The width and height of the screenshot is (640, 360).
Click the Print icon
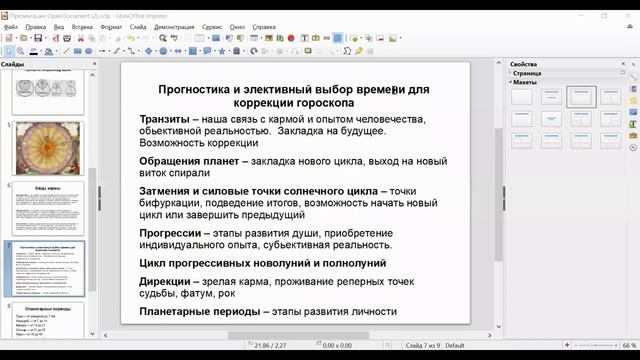tap(67, 38)
